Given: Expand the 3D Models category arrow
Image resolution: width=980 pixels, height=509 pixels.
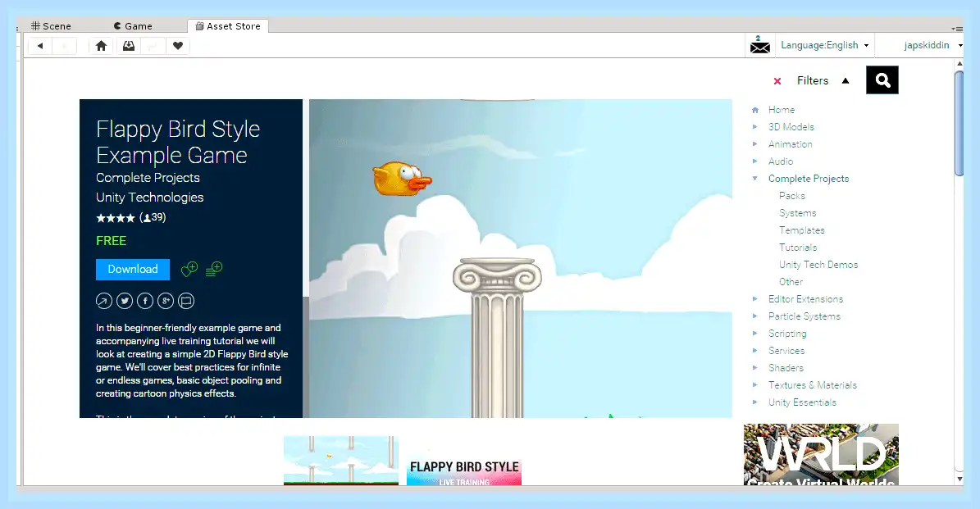Looking at the screenshot, I should tap(755, 127).
